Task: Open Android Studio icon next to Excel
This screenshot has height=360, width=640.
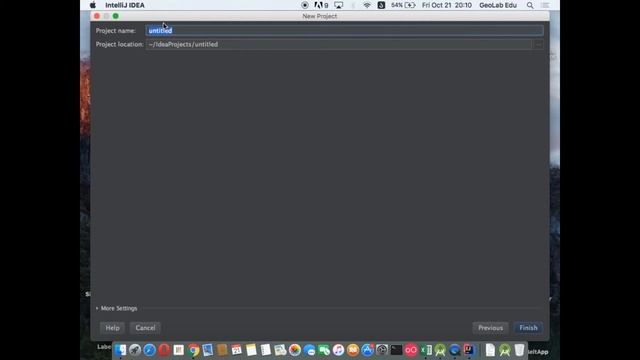Action: pyautogui.click(x=440, y=350)
